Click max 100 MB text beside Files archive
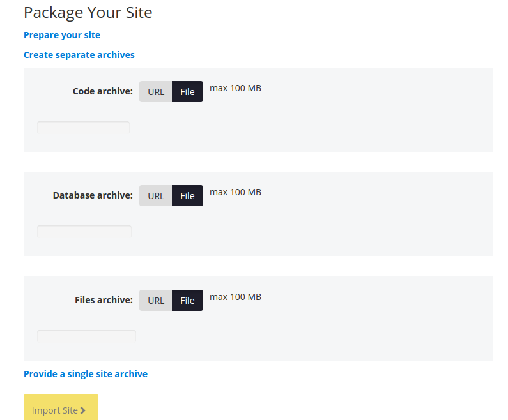This screenshot has width=508, height=420. click(235, 297)
